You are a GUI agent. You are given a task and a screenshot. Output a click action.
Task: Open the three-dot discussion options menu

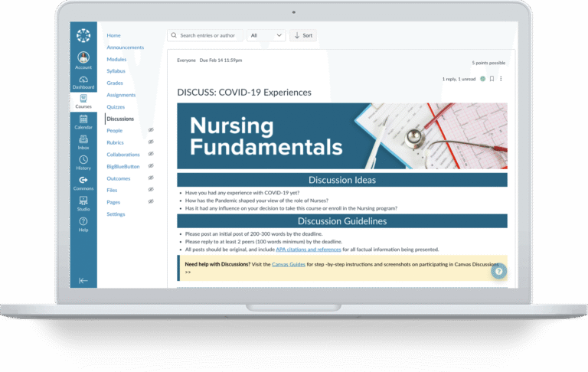point(501,79)
